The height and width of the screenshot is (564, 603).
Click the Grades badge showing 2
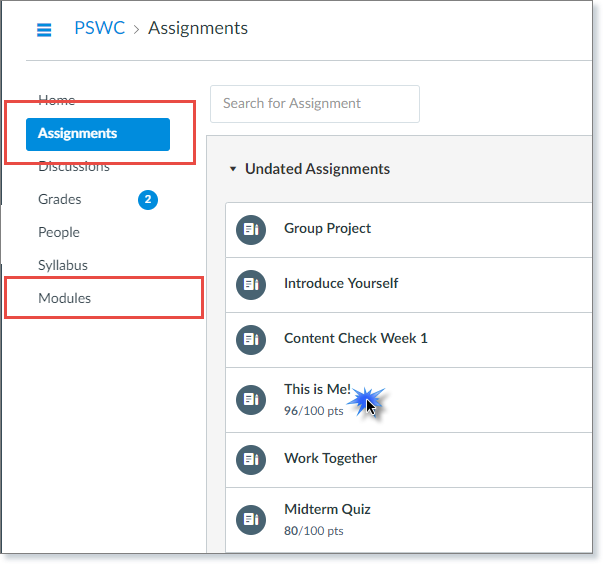pos(148,200)
